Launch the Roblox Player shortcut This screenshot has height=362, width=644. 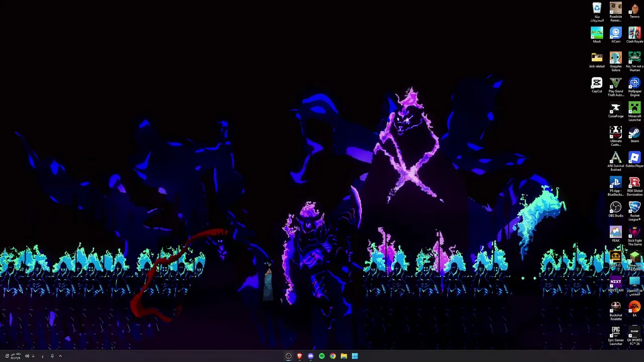634,159
